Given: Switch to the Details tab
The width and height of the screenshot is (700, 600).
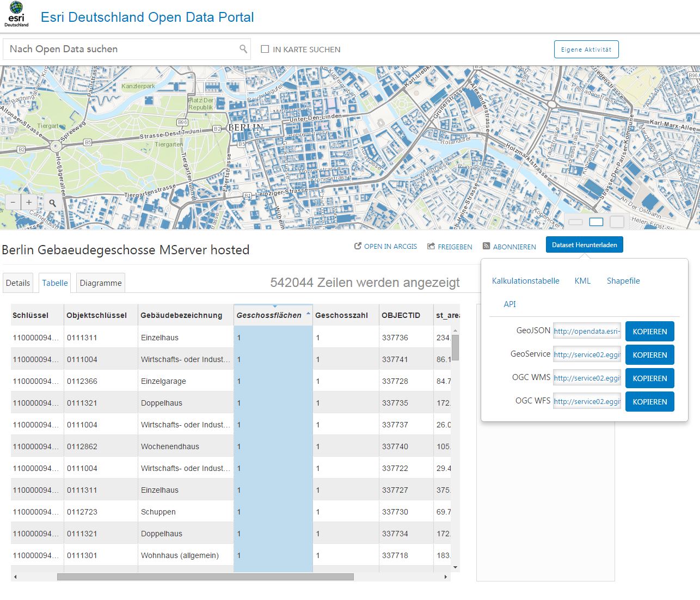Looking at the screenshot, I should tap(18, 283).
